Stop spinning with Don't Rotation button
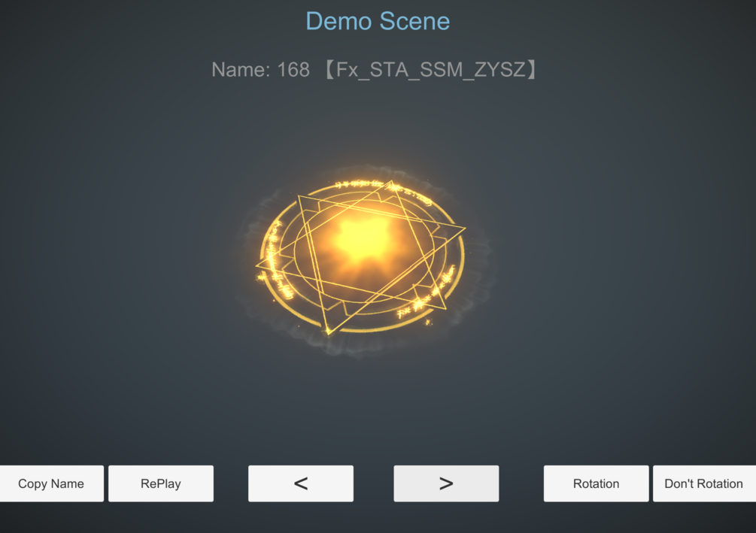756x533 pixels. [704, 483]
